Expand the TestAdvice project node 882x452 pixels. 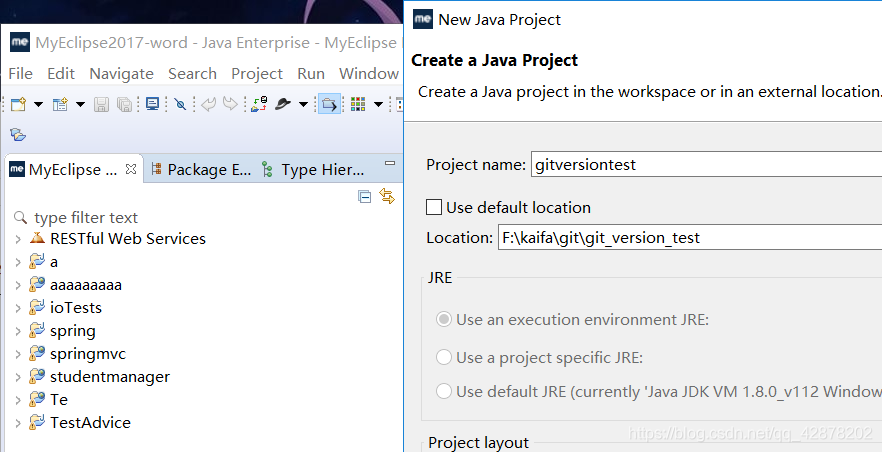pyautogui.click(x=19, y=423)
